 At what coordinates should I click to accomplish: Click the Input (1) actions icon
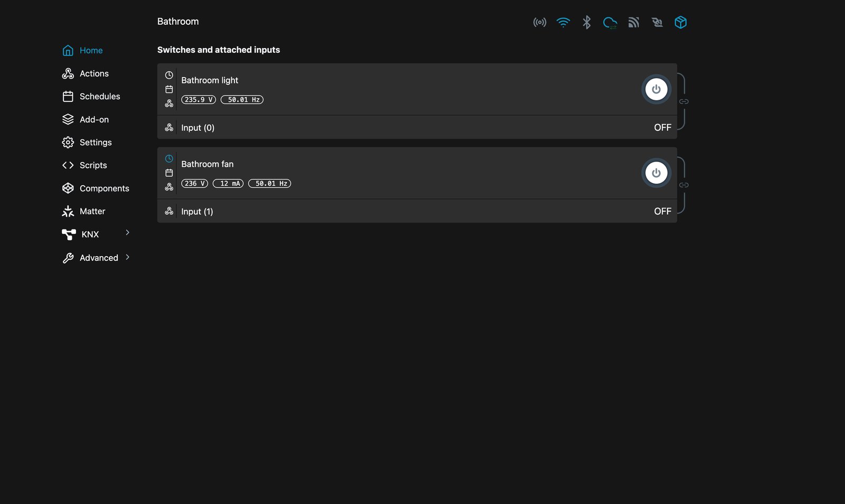169,211
